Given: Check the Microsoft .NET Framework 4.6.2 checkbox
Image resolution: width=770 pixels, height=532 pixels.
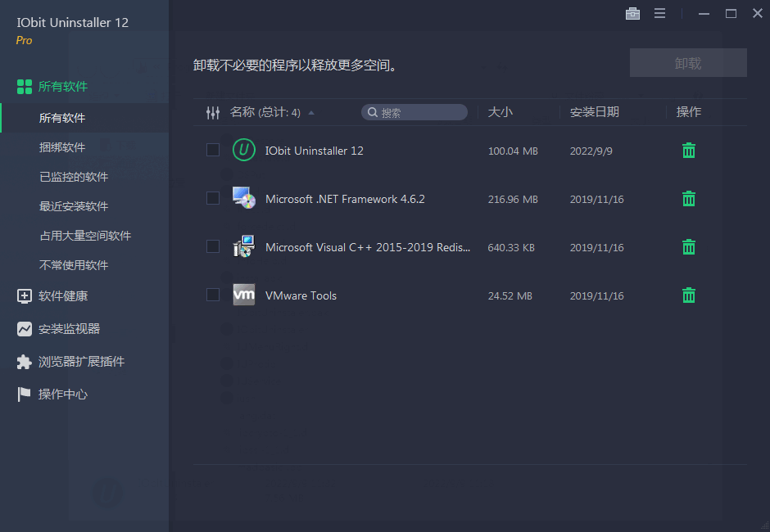Looking at the screenshot, I should [213, 198].
